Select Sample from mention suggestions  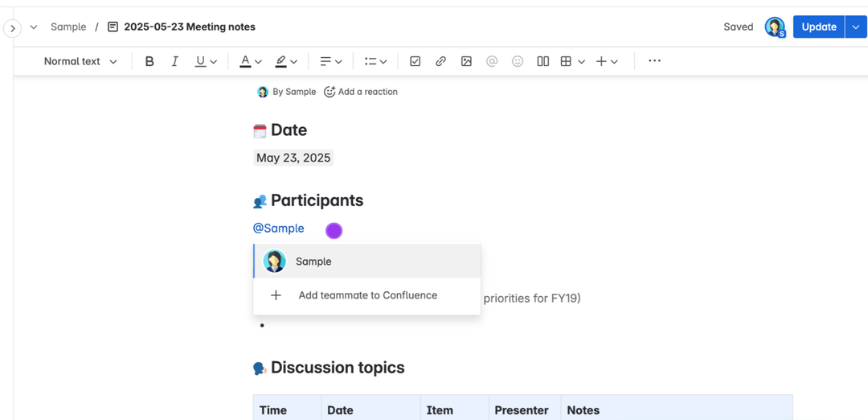coord(367,261)
